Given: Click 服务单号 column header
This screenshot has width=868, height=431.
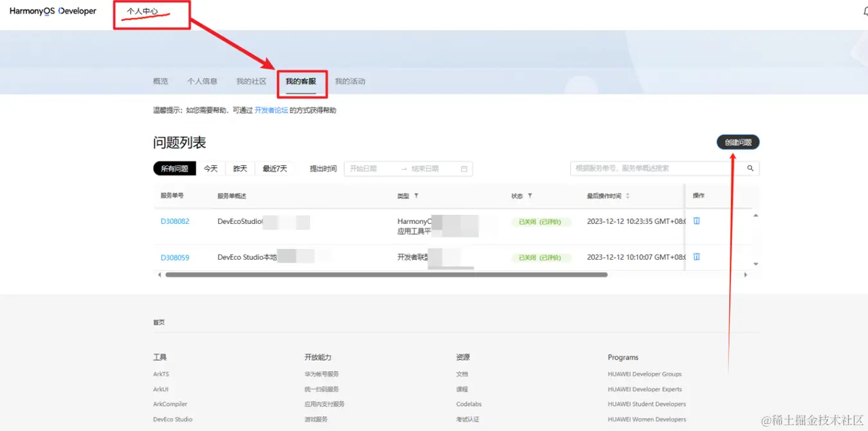Looking at the screenshot, I should (x=172, y=196).
